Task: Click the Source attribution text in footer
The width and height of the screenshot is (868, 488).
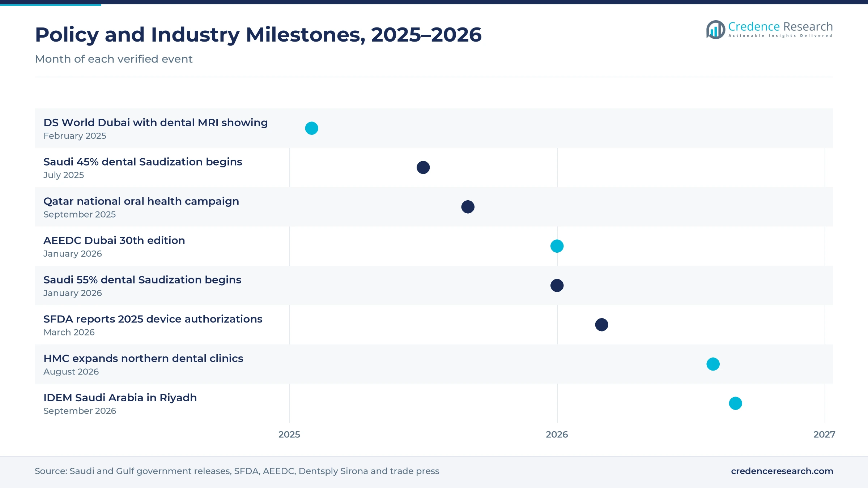Action: coord(237,471)
